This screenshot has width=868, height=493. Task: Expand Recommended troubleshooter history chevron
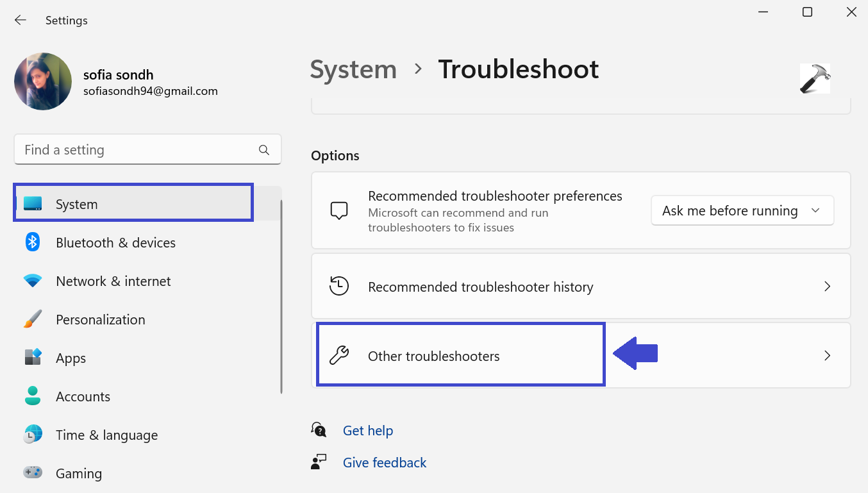click(x=827, y=287)
